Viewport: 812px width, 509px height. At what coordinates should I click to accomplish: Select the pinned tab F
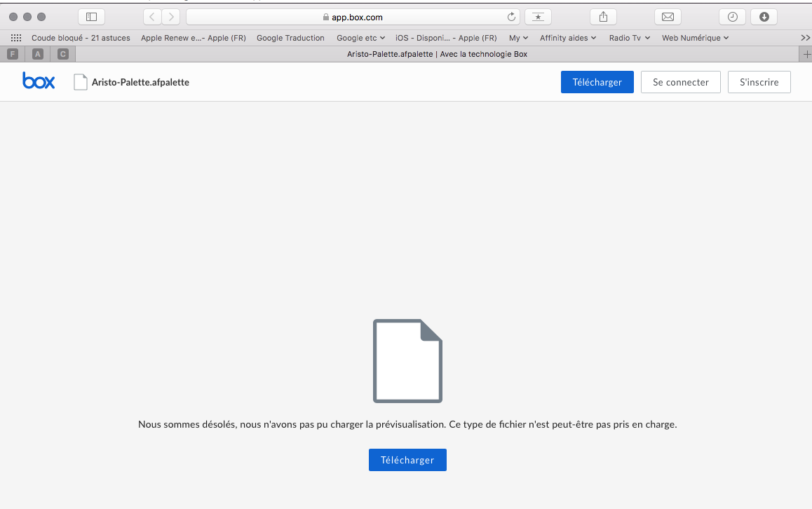click(13, 54)
